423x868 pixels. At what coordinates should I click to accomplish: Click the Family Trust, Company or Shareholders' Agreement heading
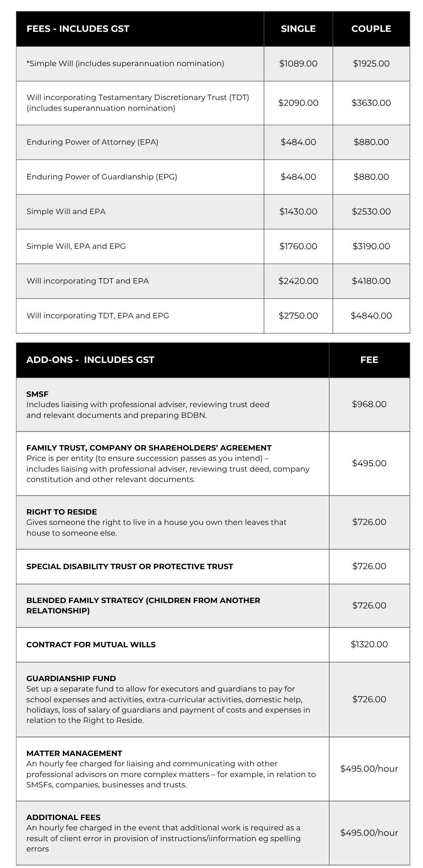pyautogui.click(x=149, y=448)
